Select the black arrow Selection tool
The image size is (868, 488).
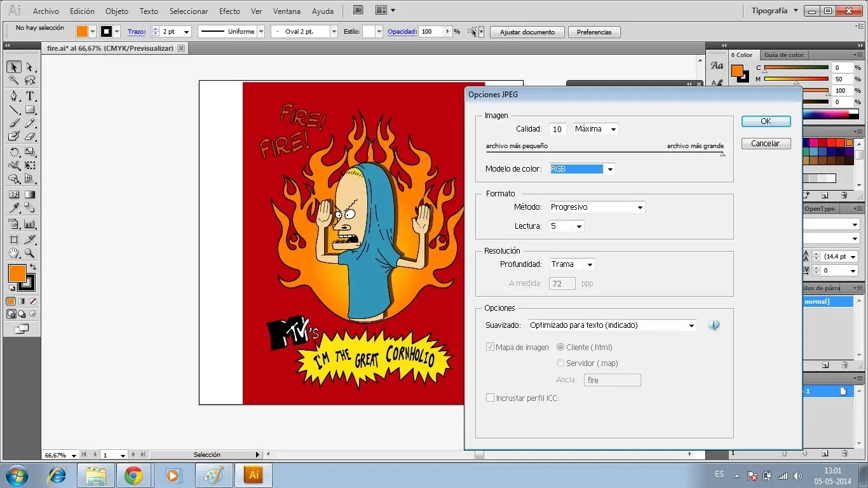(x=14, y=67)
